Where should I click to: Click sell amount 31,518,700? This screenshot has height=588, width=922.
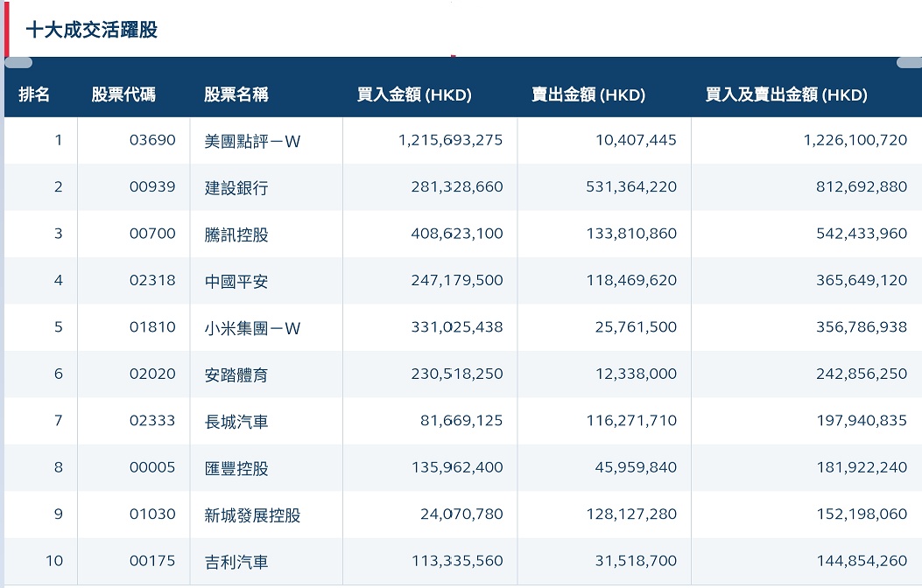point(636,561)
